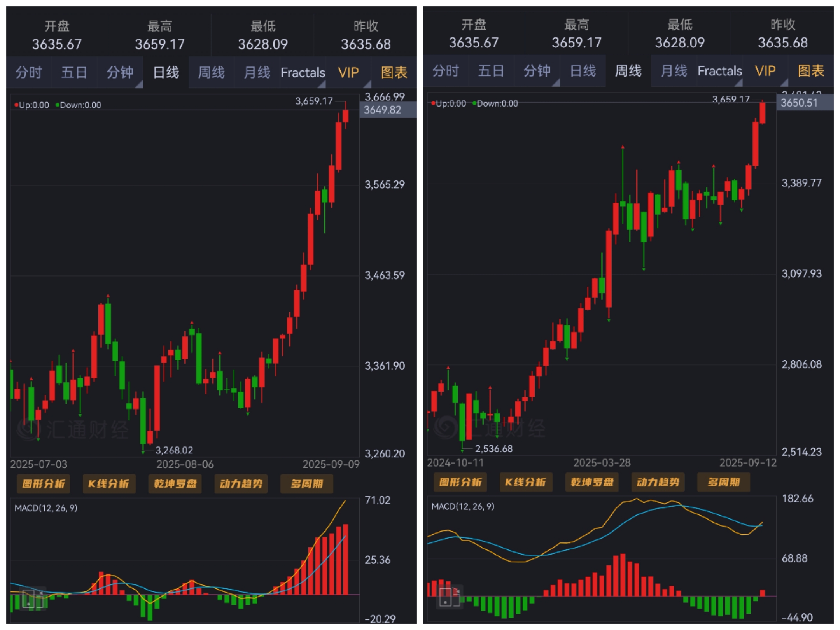Click 图表 button in right panel
840x630 pixels.
click(811, 71)
